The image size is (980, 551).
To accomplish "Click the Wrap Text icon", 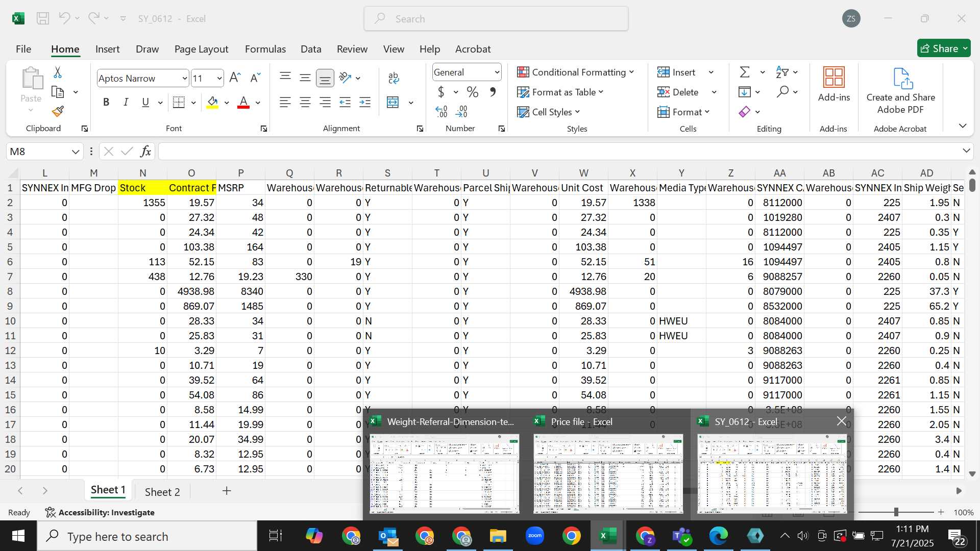I will click(x=393, y=78).
